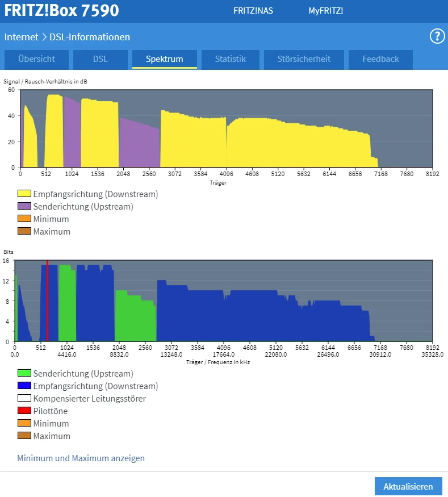Click the '17664.0' frequency value
Image resolution: width=448 pixels, height=497 pixels.
tap(224, 354)
